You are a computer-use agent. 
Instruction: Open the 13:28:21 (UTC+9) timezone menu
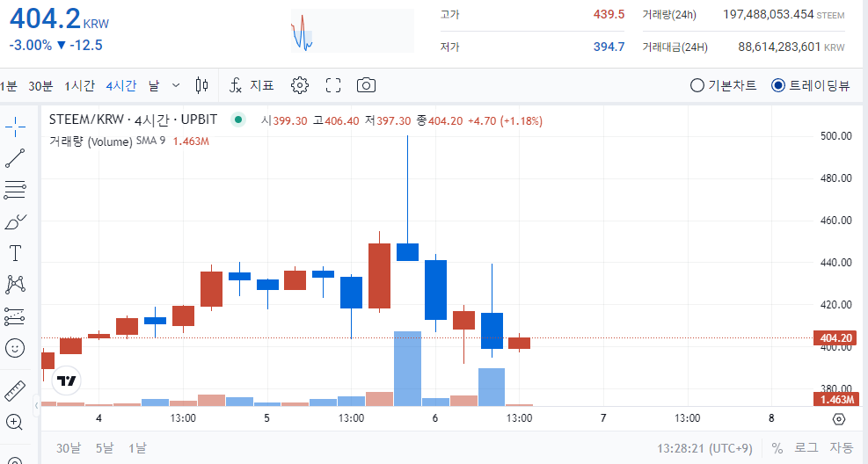(x=704, y=448)
